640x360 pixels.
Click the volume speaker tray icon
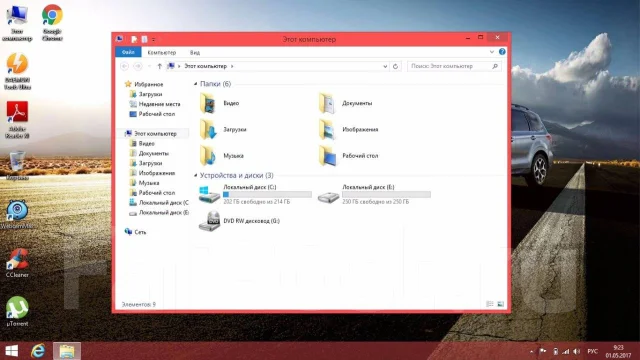point(576,351)
